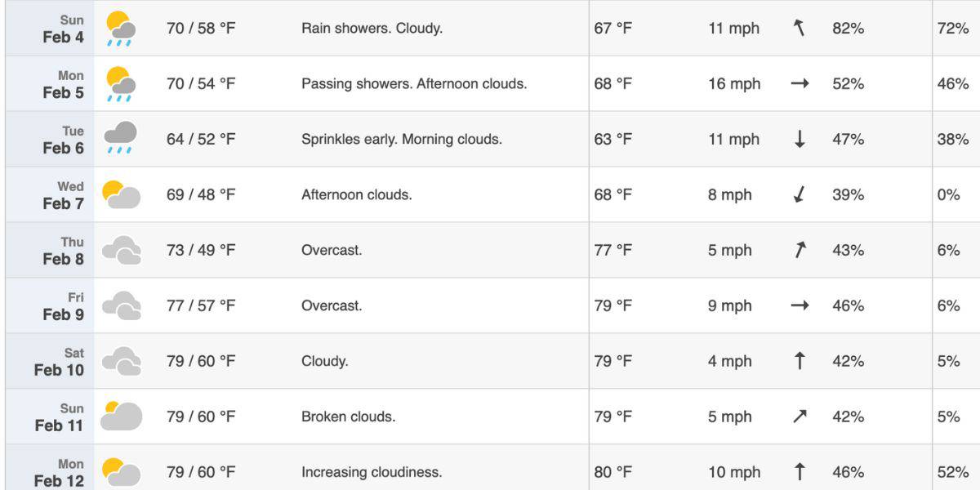The image size is (980, 490).
Task: Click the wind direction arrow for Feb 4
Action: 800,29
